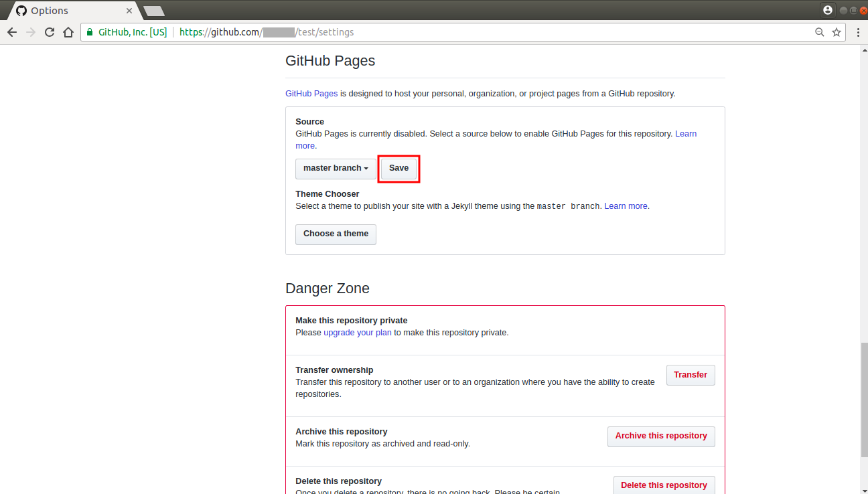The width and height of the screenshot is (868, 494).
Task: Click the Save button for Pages source
Action: click(x=399, y=169)
